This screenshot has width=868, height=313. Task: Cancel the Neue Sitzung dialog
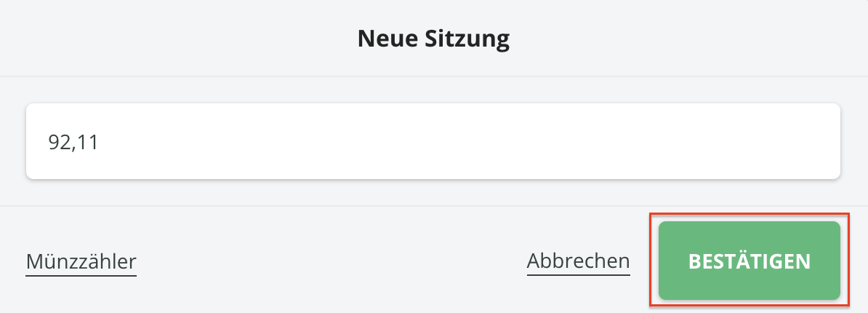578,261
